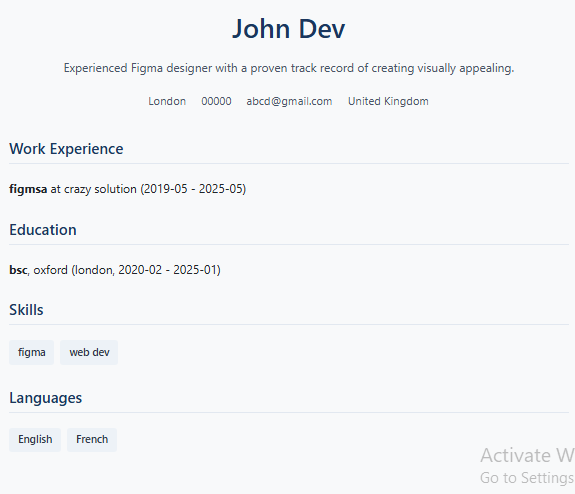Image resolution: width=575 pixels, height=494 pixels.
Task: Click the bold bsc degree text
Action: click(18, 270)
